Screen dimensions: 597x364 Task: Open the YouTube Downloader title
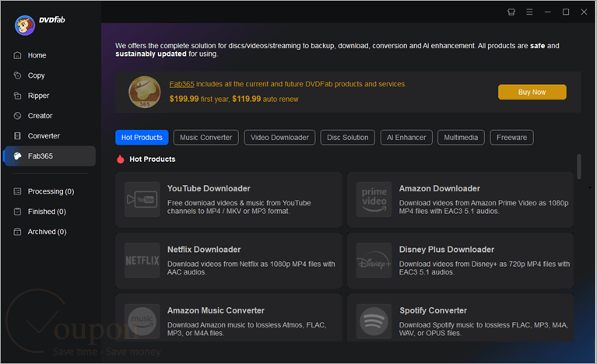(209, 189)
